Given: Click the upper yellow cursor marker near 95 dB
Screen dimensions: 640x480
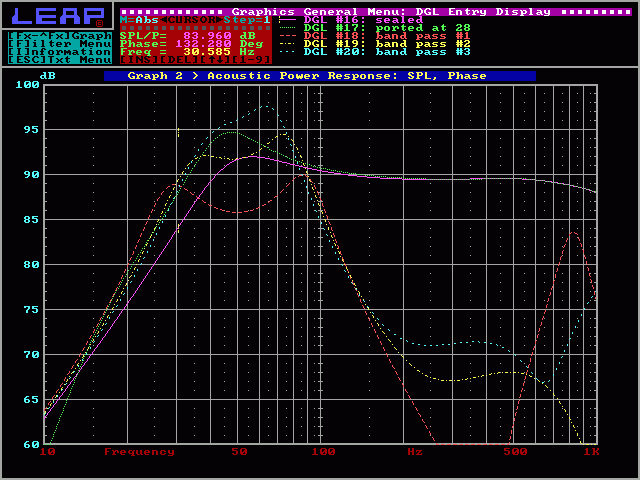Looking at the screenshot, I should pos(178,133).
